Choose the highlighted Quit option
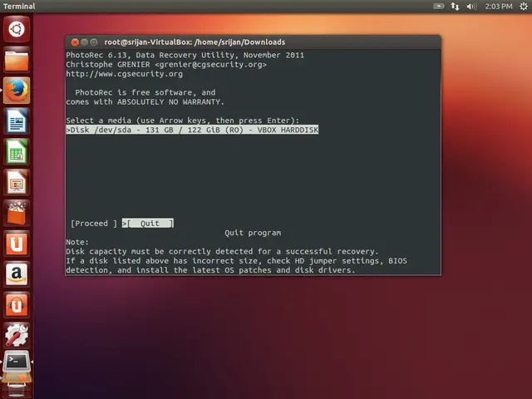This screenshot has height=399, width=532. pos(148,224)
